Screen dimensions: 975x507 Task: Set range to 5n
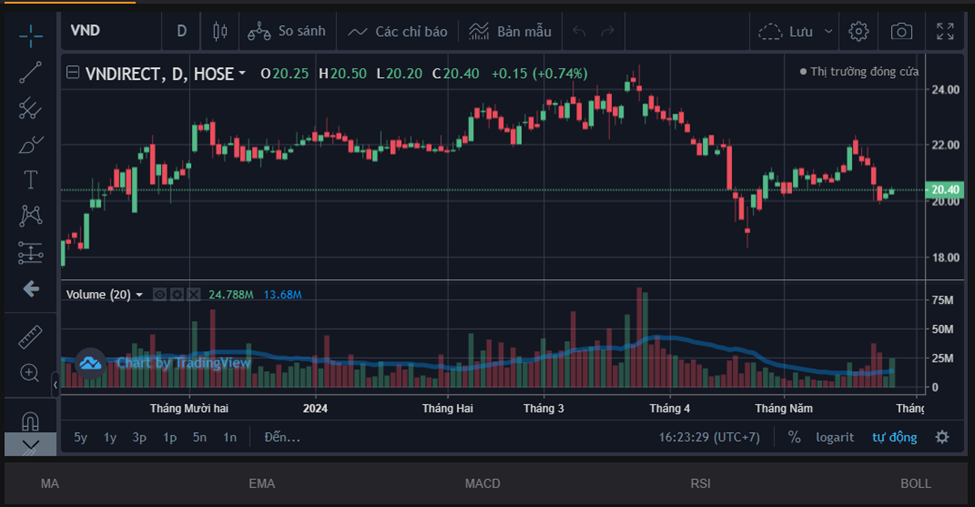(200, 437)
